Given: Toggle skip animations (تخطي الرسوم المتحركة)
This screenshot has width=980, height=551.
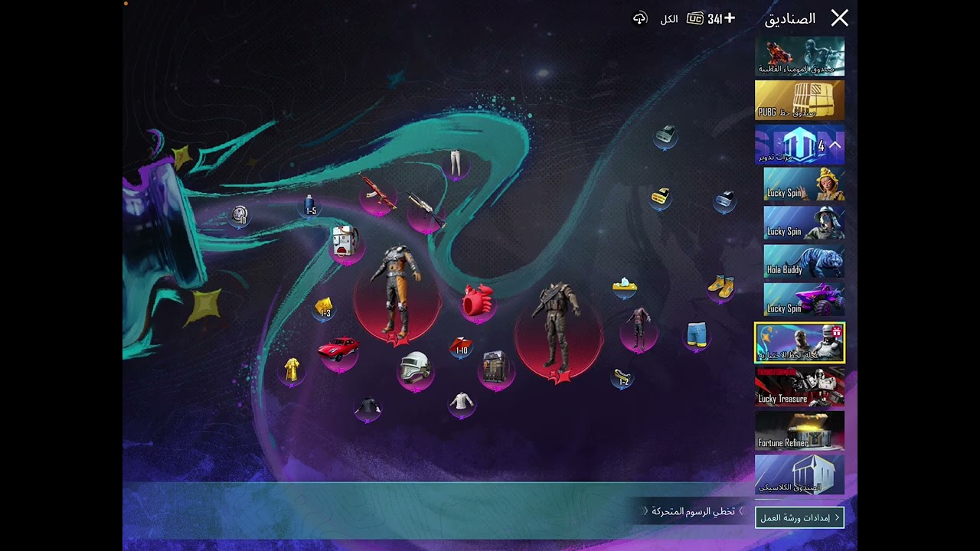Looking at the screenshot, I should (694, 510).
